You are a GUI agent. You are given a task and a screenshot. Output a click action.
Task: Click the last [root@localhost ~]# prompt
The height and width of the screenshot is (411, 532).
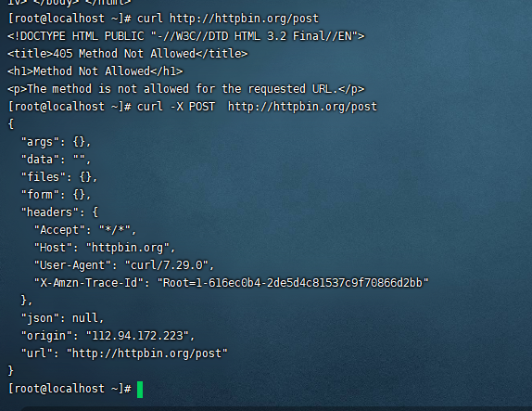click(x=70, y=390)
